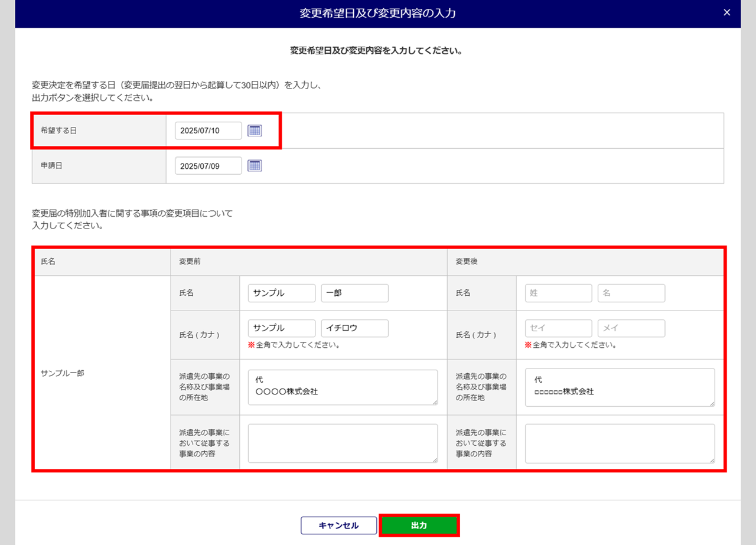Focus the 変更後 メイ kana field

tap(631, 328)
